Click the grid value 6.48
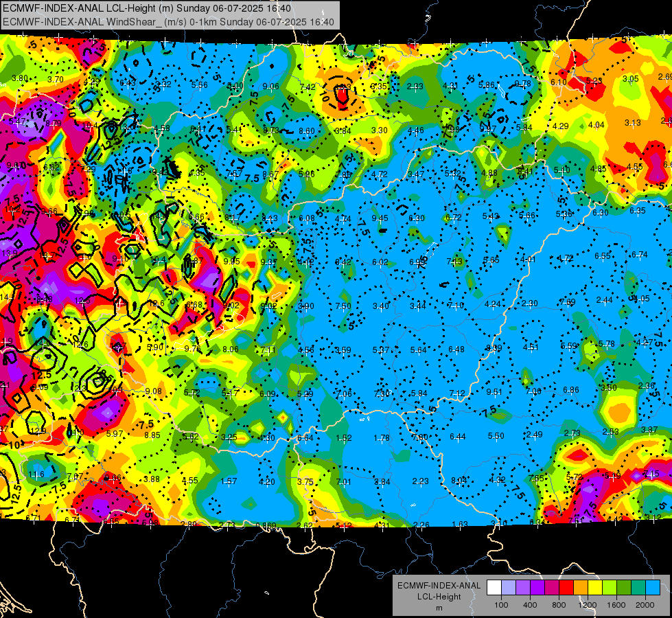 click(456, 349)
